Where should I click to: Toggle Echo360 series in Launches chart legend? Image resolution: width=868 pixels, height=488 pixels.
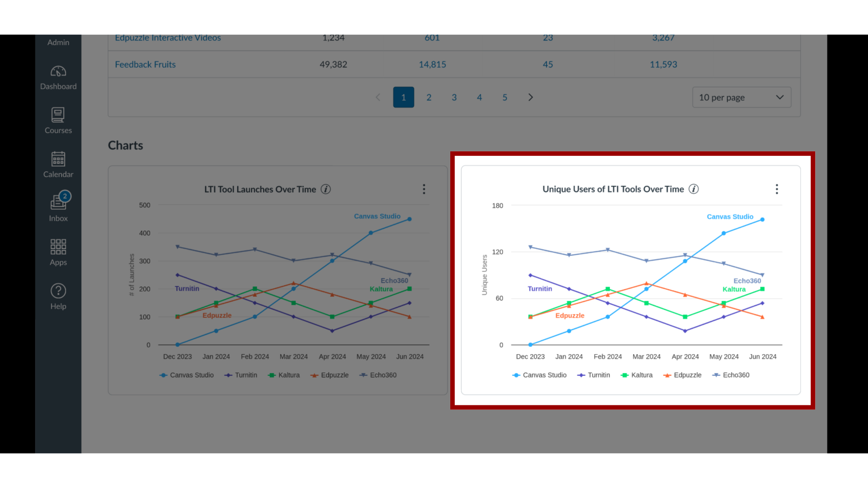click(x=378, y=375)
